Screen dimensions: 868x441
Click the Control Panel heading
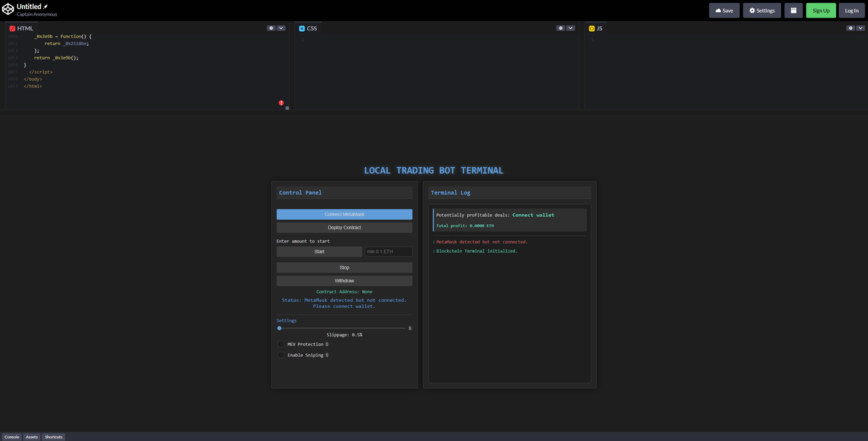[300, 192]
